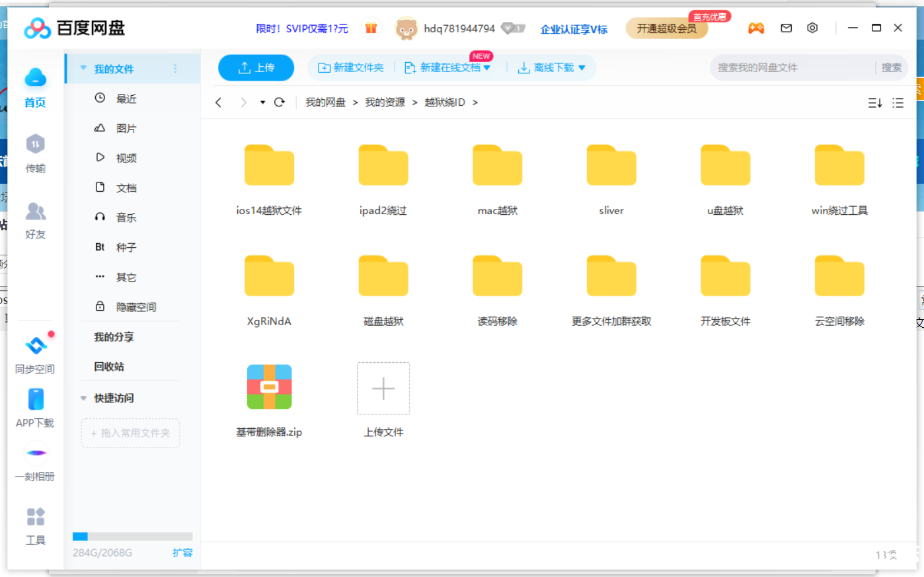Image resolution: width=924 pixels, height=577 pixels.
Task: Open the navigation history dropdown arrow
Action: coord(262,102)
